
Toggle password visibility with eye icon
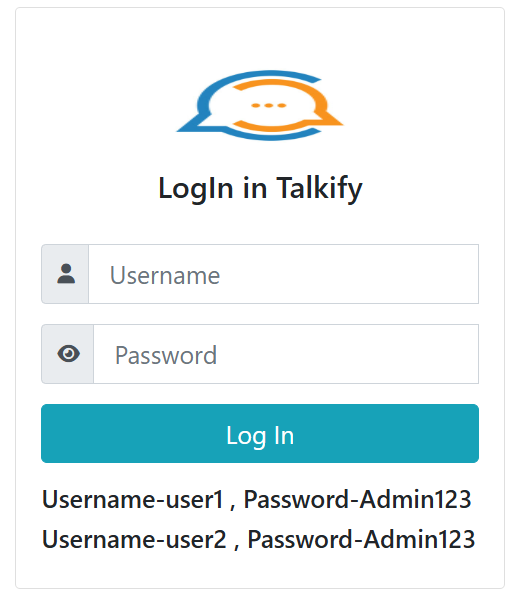click(x=68, y=354)
